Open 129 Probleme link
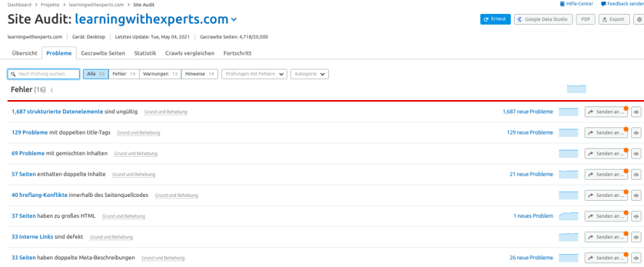 [x=29, y=133]
